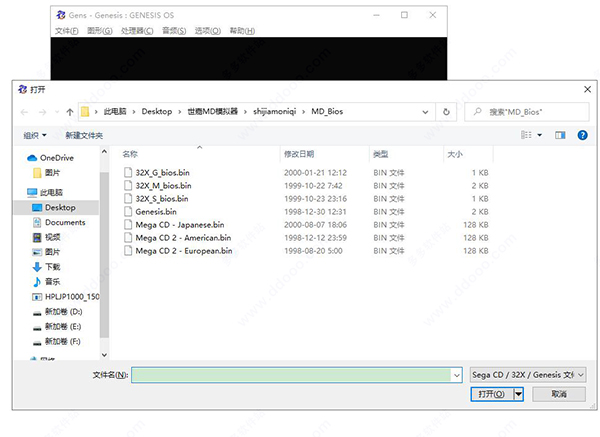Open the 图形(G) menu in Gens window
The image size is (600, 437).
[99, 31]
